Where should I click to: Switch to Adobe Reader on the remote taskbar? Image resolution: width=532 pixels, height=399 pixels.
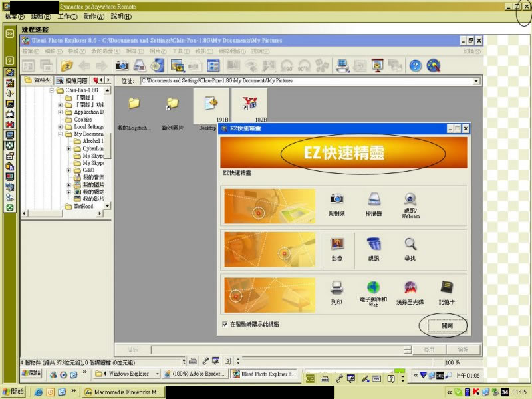click(196, 374)
